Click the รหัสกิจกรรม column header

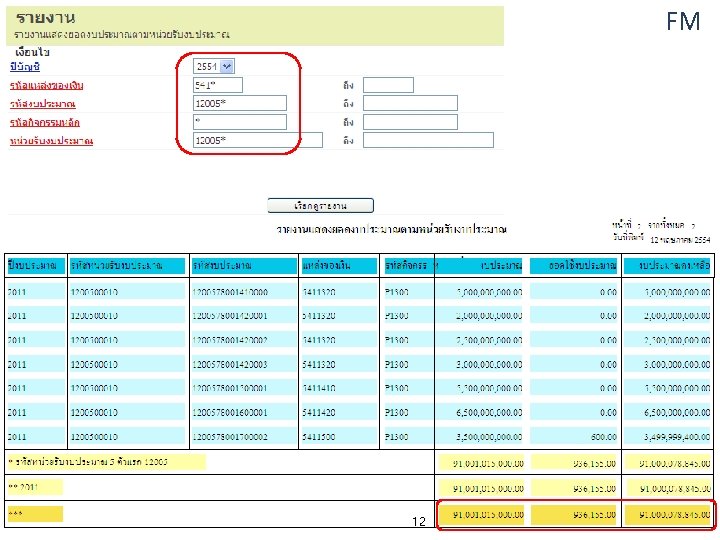[x=408, y=265]
